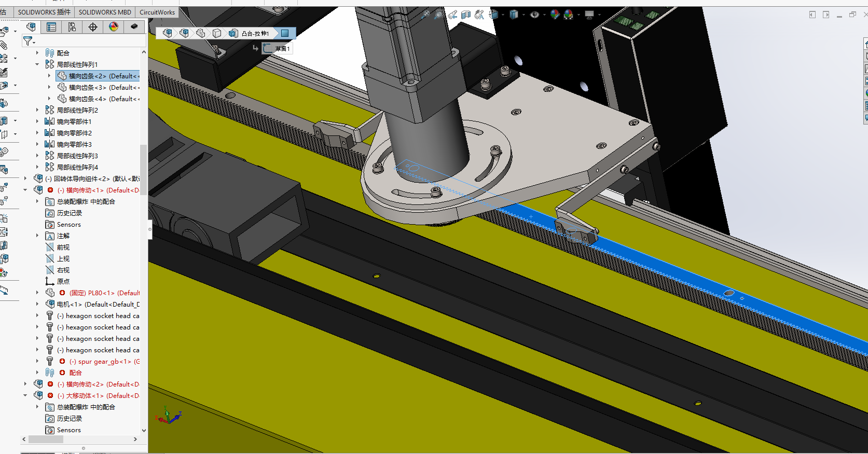Open the DisplayManager color ball tab
The height and width of the screenshot is (454, 868).
pyautogui.click(x=114, y=27)
